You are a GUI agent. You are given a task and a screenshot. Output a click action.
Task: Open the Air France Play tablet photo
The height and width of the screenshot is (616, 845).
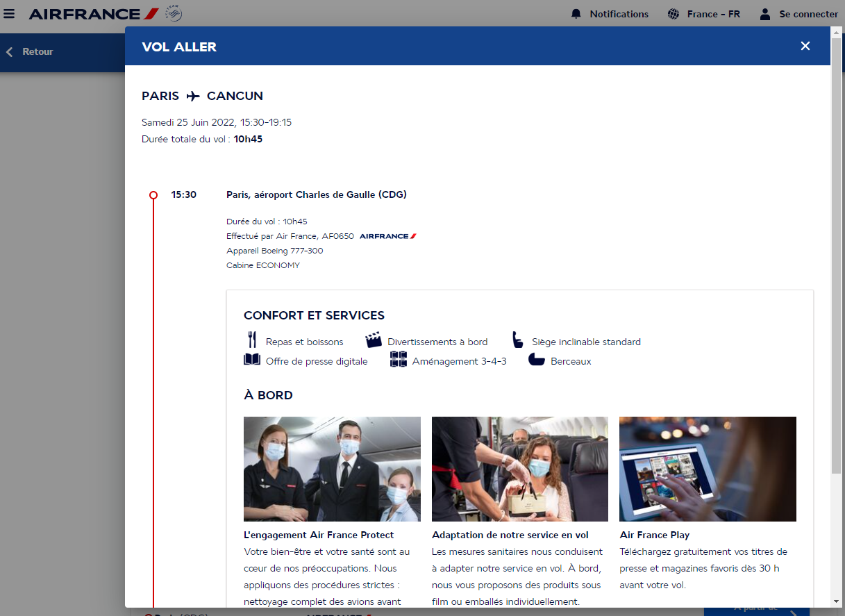[x=708, y=469]
